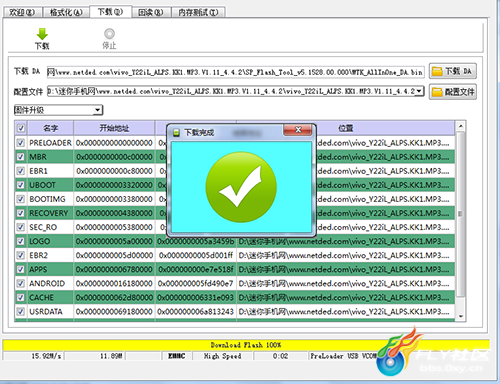Click the 15.92M/s speed status entry
Viewport: 500px width, 384px height.
(34, 356)
